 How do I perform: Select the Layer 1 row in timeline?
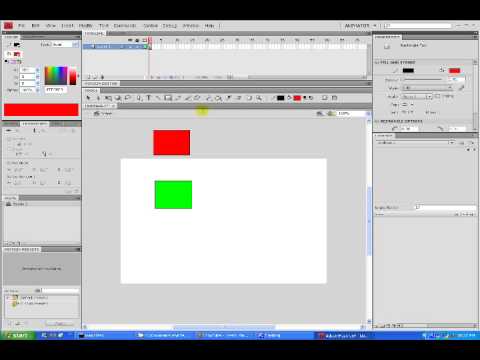[x=115, y=47]
